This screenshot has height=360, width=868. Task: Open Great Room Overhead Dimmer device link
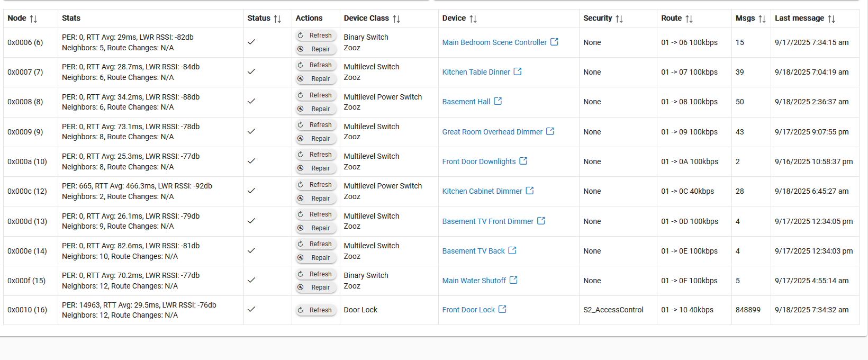click(x=492, y=132)
